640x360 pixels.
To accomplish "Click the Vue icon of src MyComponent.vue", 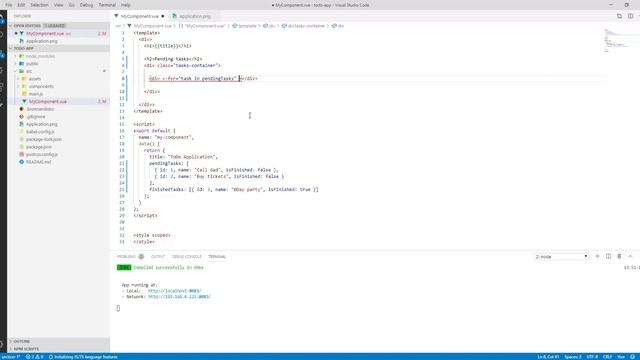I will coord(24,101).
